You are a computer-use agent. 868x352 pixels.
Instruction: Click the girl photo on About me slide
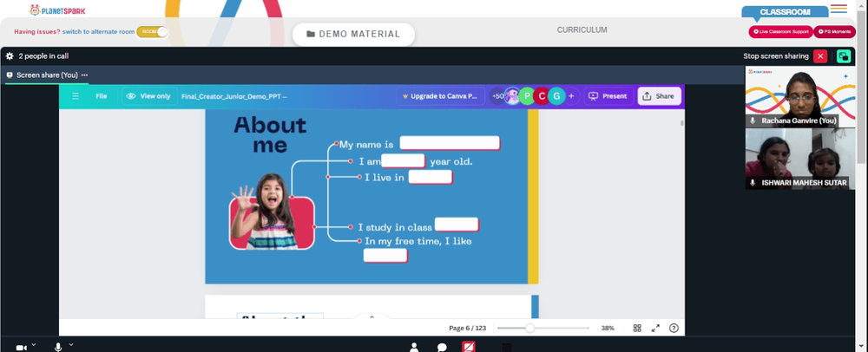(271, 211)
